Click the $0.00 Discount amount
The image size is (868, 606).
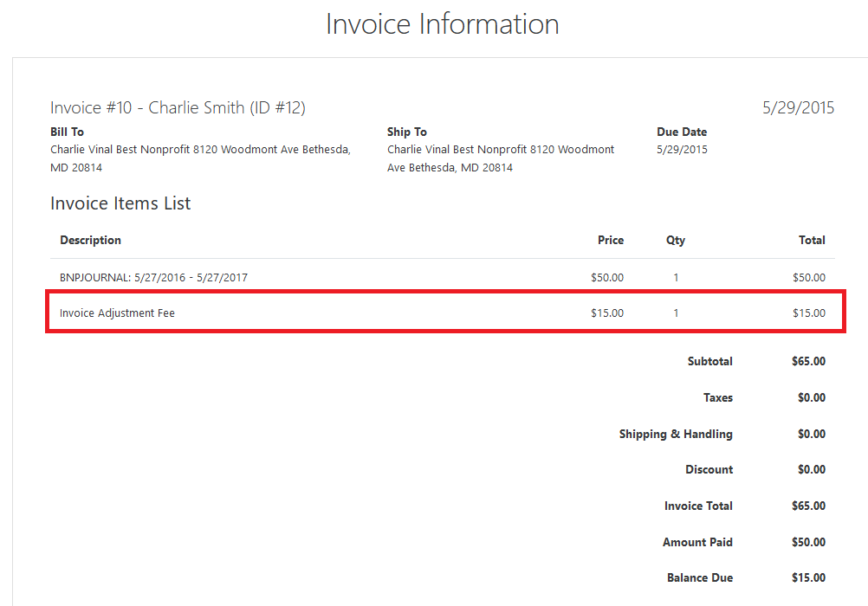coord(812,469)
